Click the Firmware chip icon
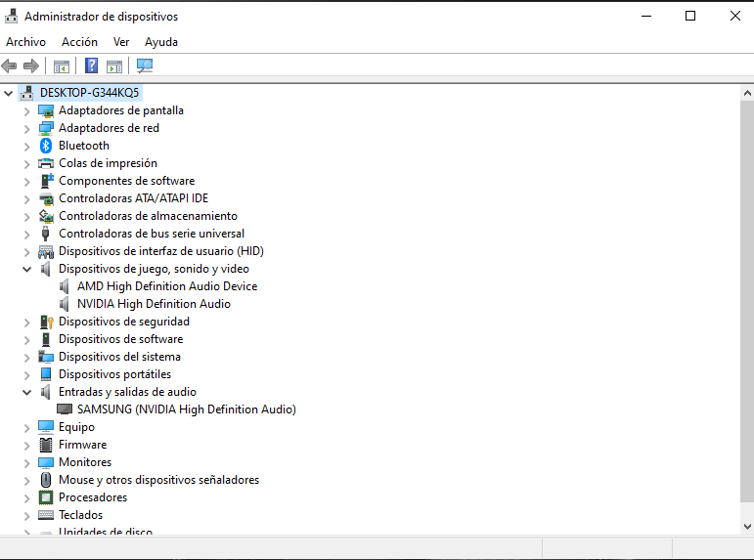This screenshot has width=754, height=560. [46, 445]
